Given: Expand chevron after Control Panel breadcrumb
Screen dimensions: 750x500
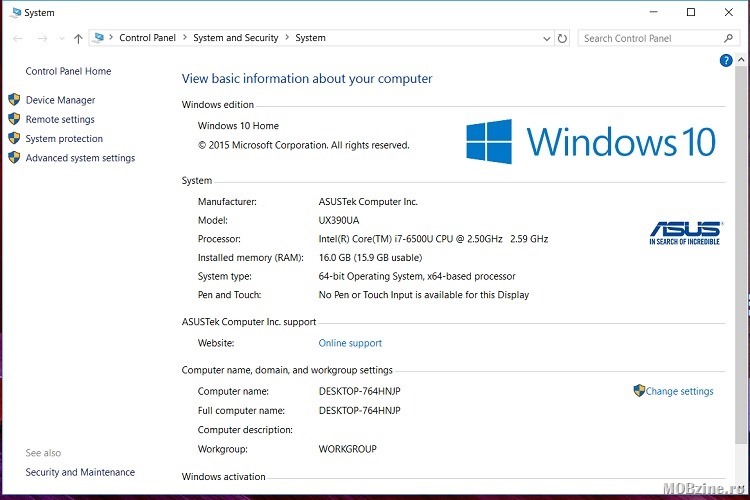Looking at the screenshot, I should (185, 38).
